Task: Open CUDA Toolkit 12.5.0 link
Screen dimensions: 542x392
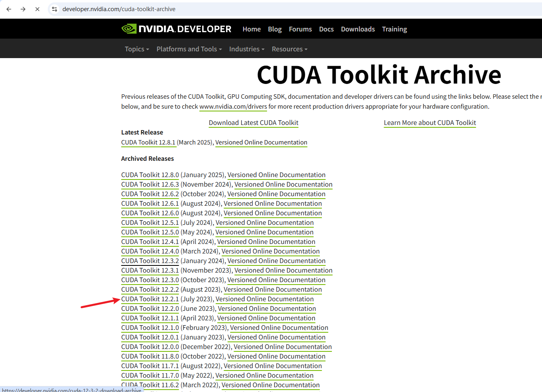Action: 150,232
